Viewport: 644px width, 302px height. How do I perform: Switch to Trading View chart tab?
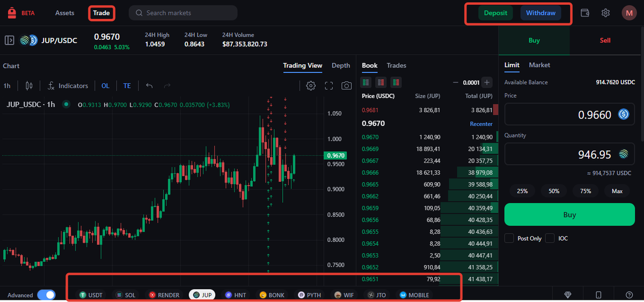pos(303,65)
